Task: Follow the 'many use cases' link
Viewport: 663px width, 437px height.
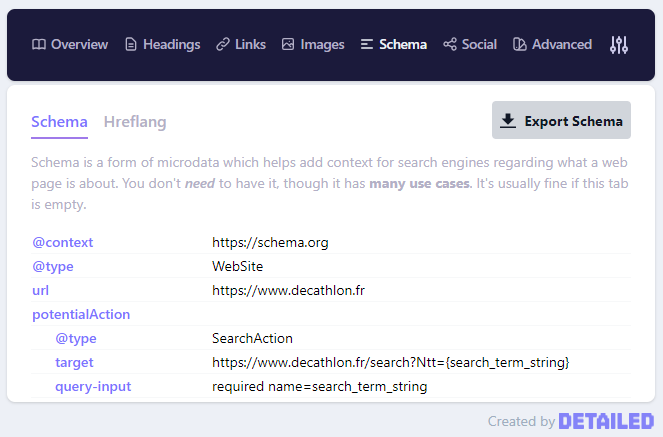Action: (419, 184)
